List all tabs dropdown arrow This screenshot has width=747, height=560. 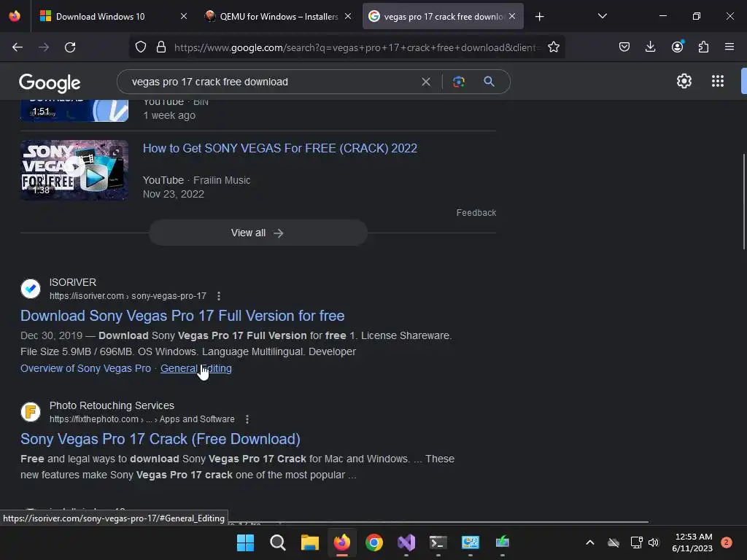click(x=602, y=16)
